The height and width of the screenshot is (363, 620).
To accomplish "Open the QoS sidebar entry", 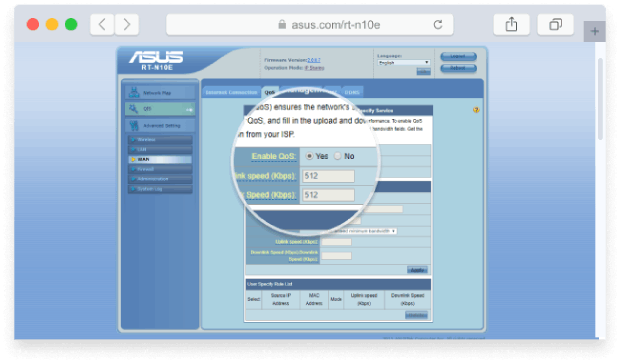I will (160, 109).
